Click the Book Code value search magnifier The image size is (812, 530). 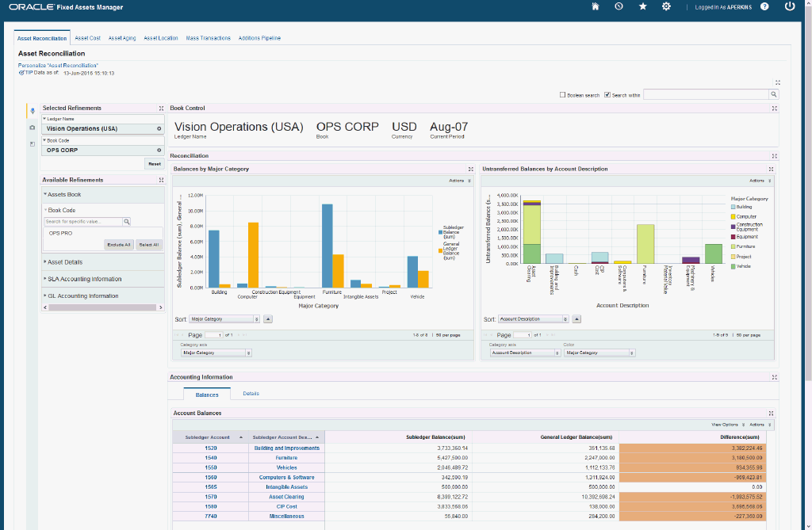tap(126, 222)
